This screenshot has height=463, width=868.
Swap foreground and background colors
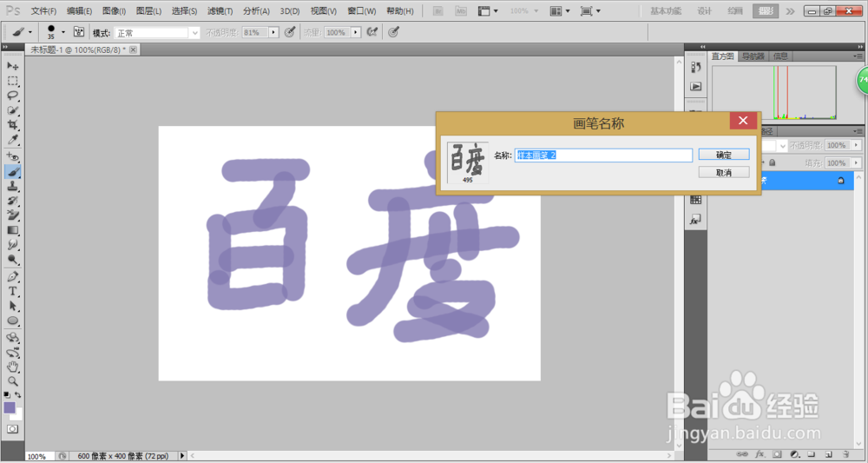(17, 395)
